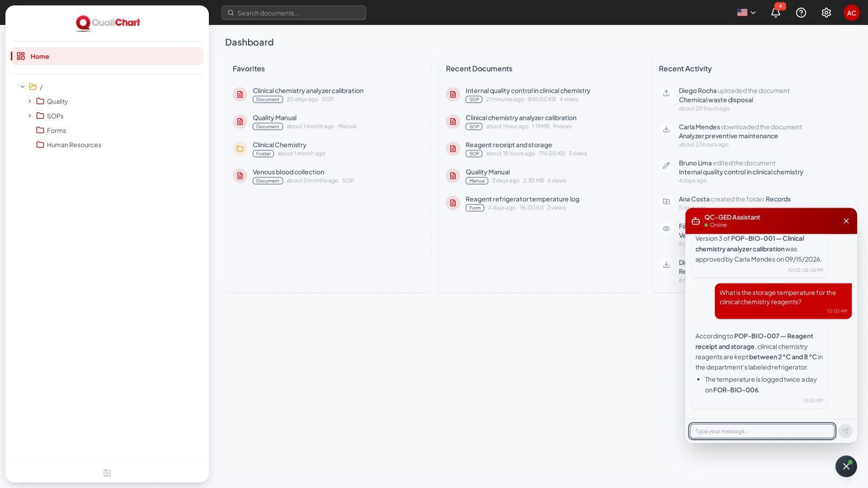Image resolution: width=868 pixels, height=488 pixels.
Task: Open the help question-mark icon
Action: coord(801,12)
